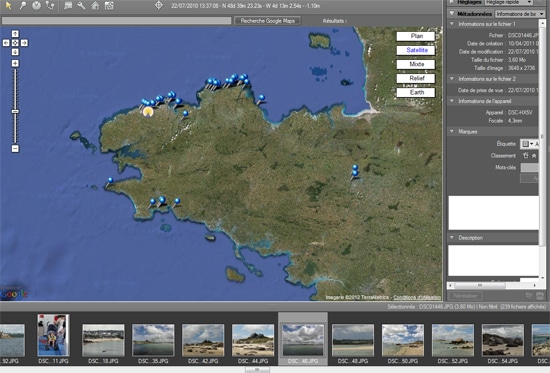The width and height of the screenshot is (550, 373).
Task: Open the clock time tool
Action: click(x=36, y=6)
